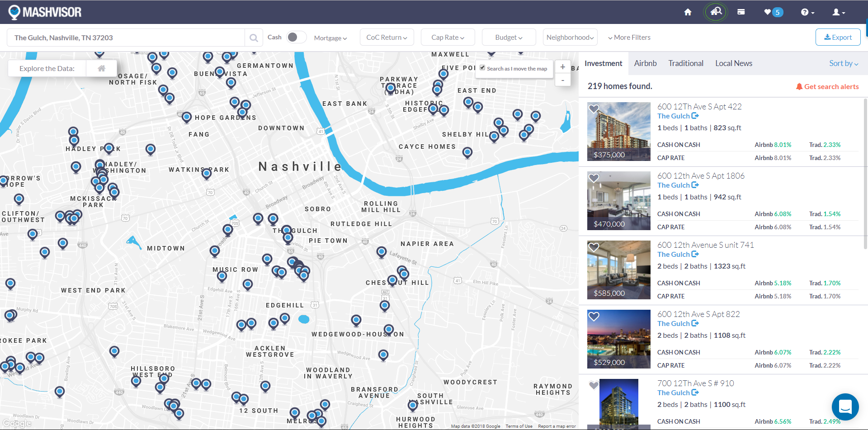Favorite the Apt 1806 listing heart

tap(594, 178)
